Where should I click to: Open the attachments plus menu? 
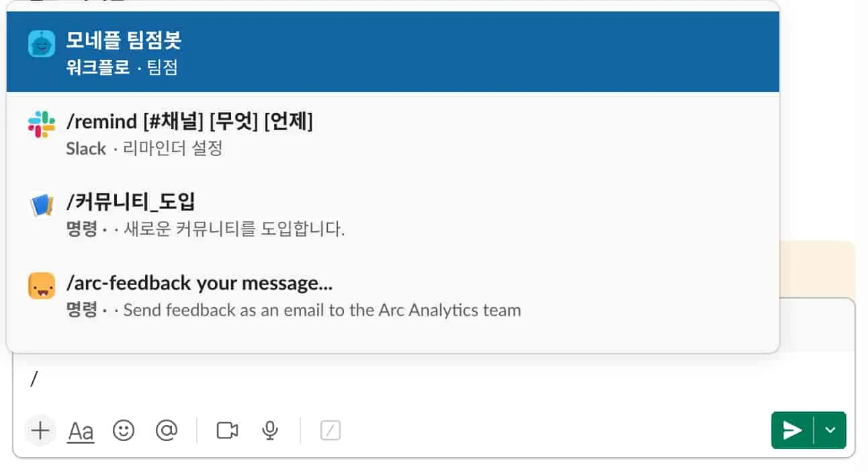(x=40, y=430)
